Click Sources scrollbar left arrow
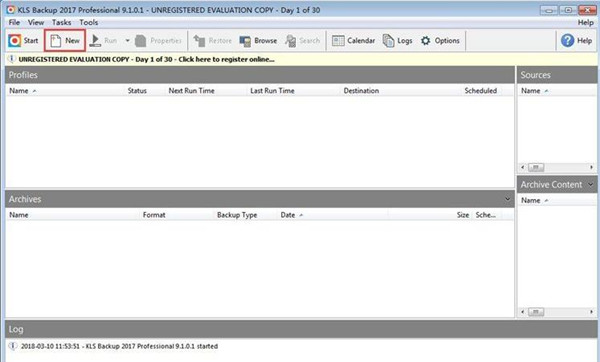Image resolution: width=600 pixels, height=362 pixels. click(523, 167)
